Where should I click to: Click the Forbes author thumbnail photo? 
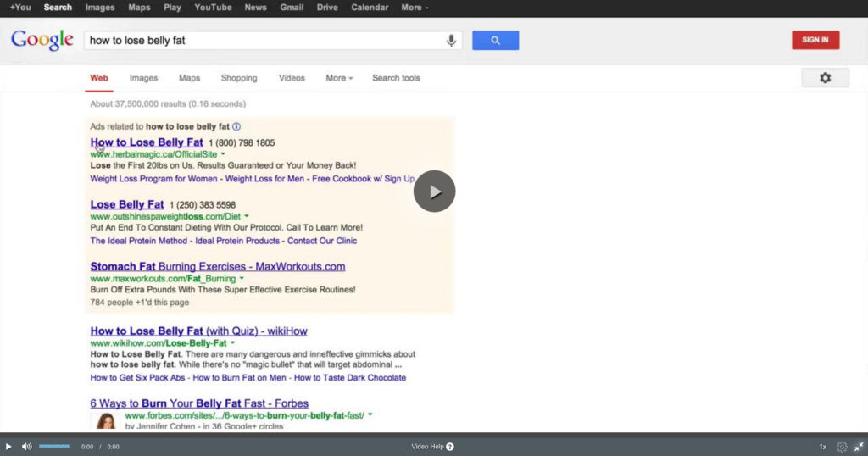pyautogui.click(x=105, y=420)
